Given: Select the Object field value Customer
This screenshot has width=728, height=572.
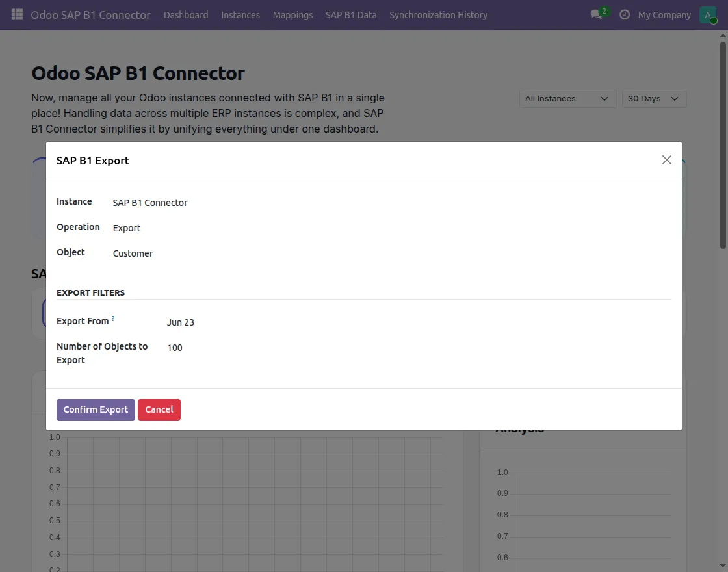Looking at the screenshot, I should [x=133, y=253].
